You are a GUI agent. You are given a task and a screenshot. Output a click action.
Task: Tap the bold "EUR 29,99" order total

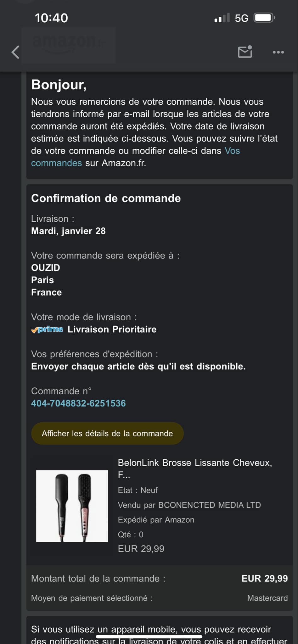tap(264, 579)
